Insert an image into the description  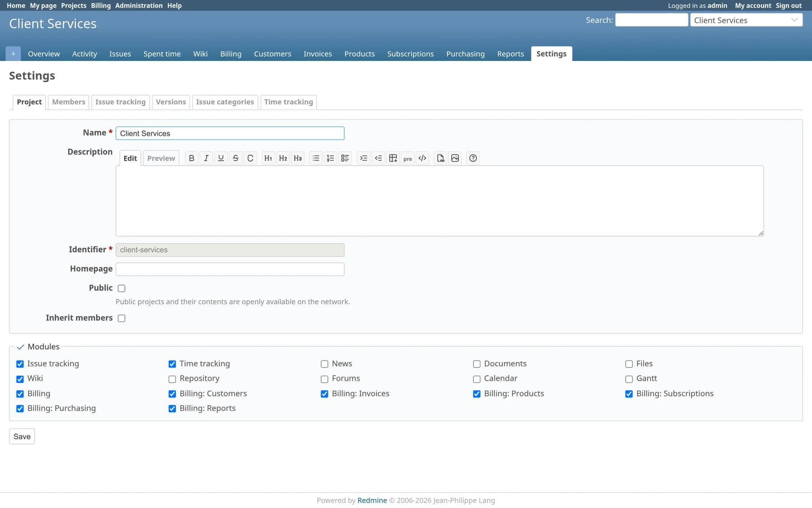[455, 158]
